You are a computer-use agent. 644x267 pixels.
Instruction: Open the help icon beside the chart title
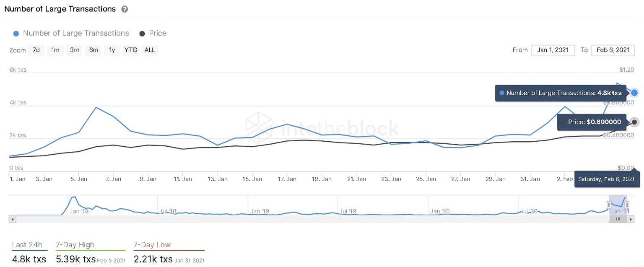coord(125,8)
